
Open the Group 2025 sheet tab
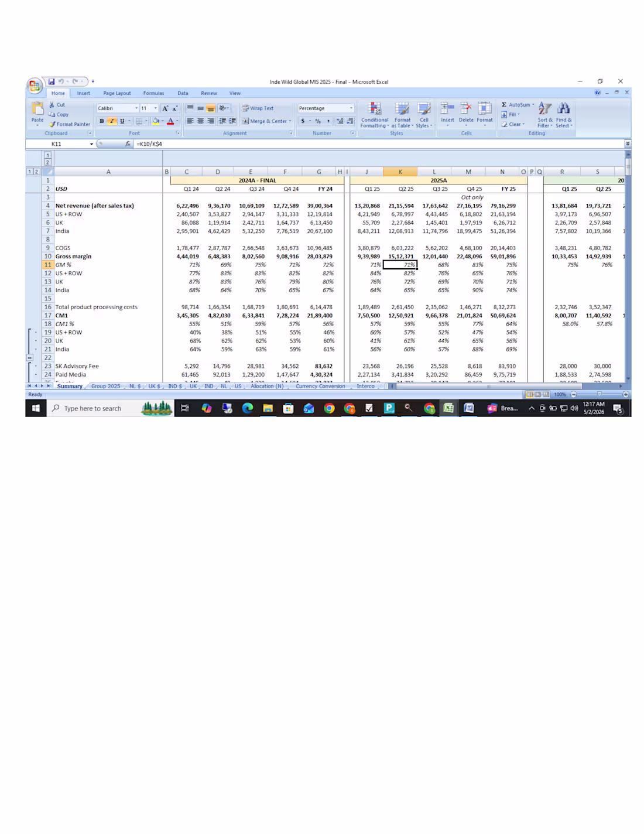105,387
